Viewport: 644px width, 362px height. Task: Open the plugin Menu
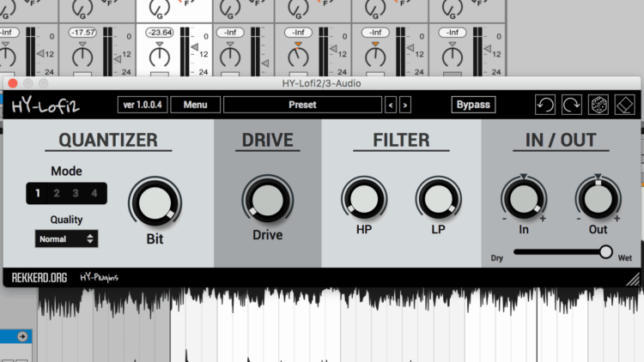[195, 105]
